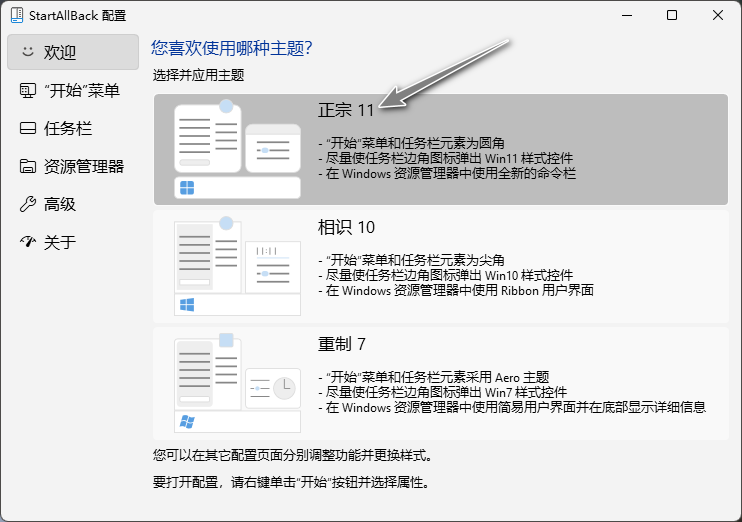Click the Windows 10 logo in the 相识 10 preview
The width and height of the screenshot is (742, 522).
coord(187,305)
